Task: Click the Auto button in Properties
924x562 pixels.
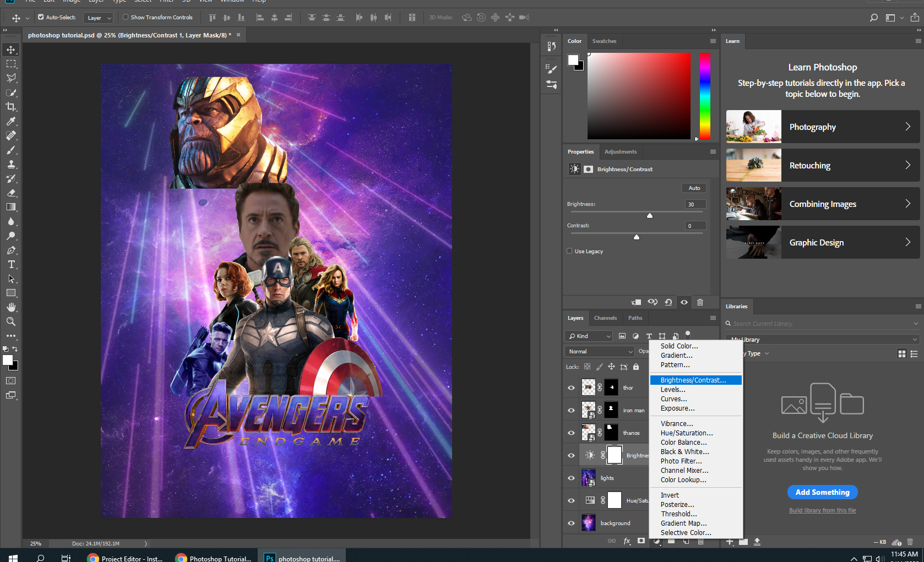Action: point(694,188)
